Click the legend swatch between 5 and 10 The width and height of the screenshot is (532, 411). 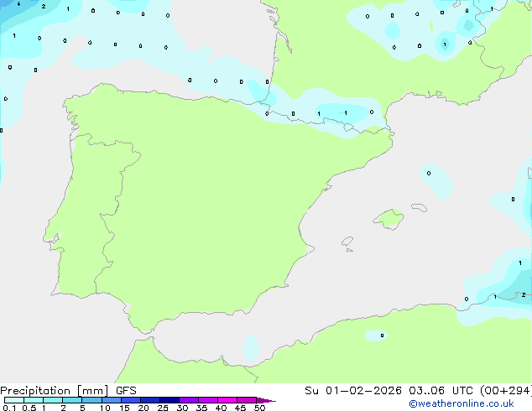click(x=91, y=400)
